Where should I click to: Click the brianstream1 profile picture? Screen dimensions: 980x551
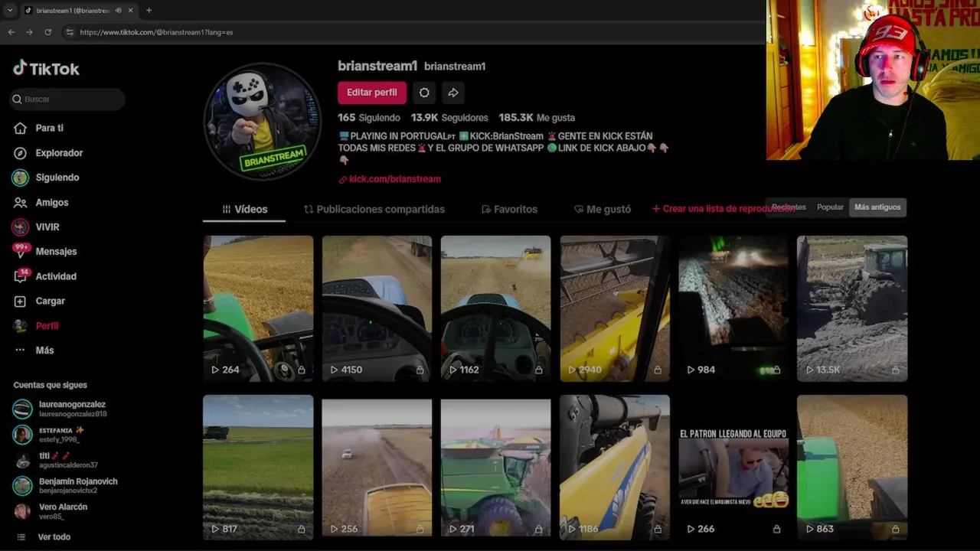[262, 121]
